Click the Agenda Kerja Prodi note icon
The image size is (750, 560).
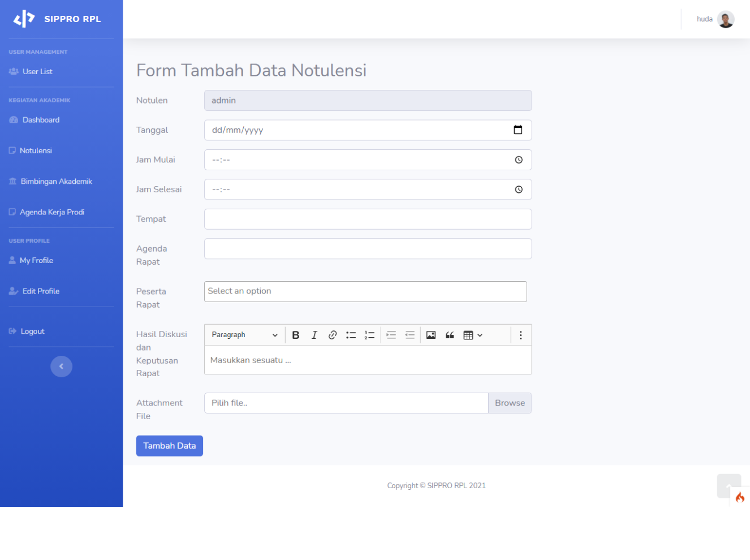[12, 212]
